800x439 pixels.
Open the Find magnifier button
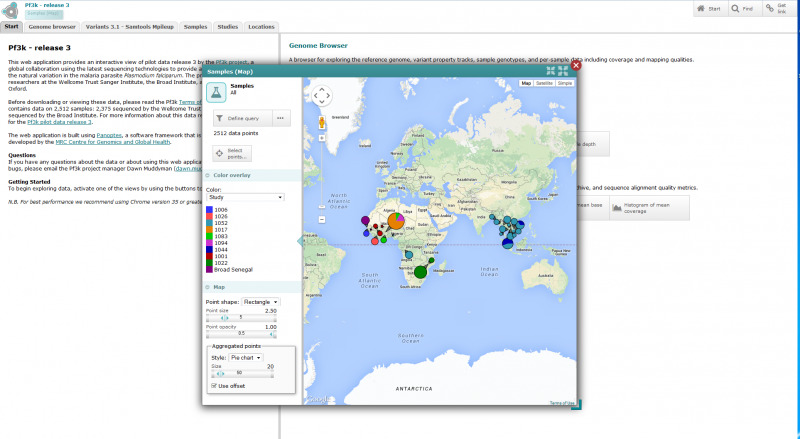(x=743, y=9)
